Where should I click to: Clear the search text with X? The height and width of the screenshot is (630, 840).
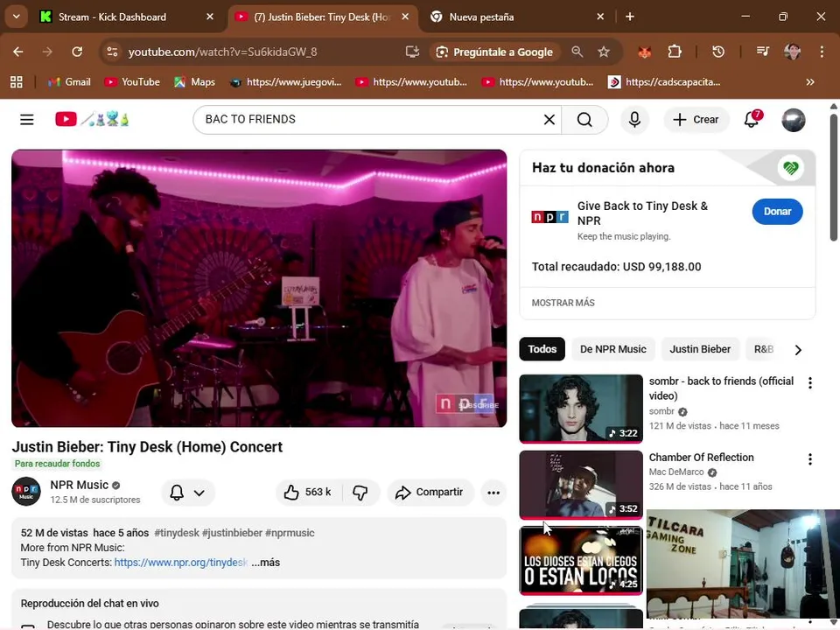coord(549,120)
